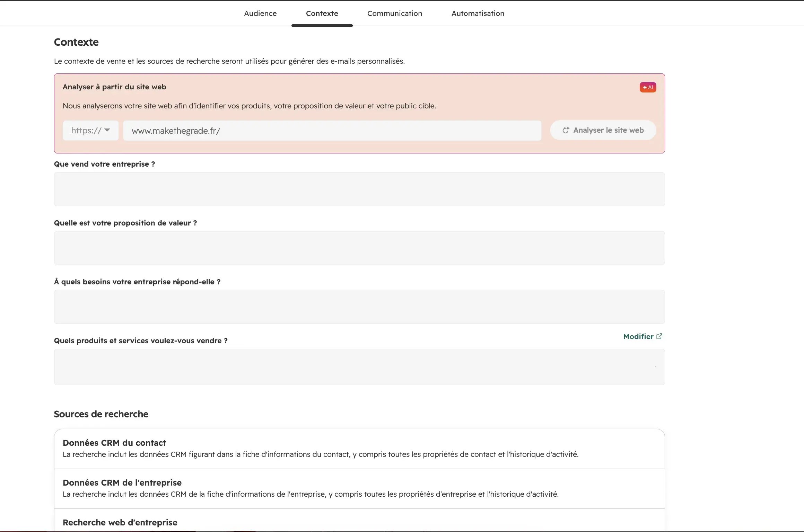The width and height of the screenshot is (804, 532).
Task: Click the external link icon beside Modifier
Action: tap(659, 336)
